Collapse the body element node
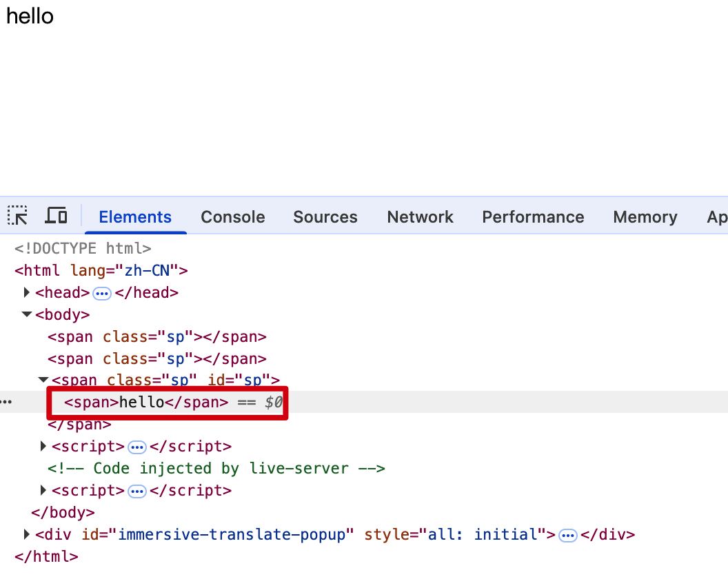Viewport: 728px width, 579px height. tap(27, 314)
